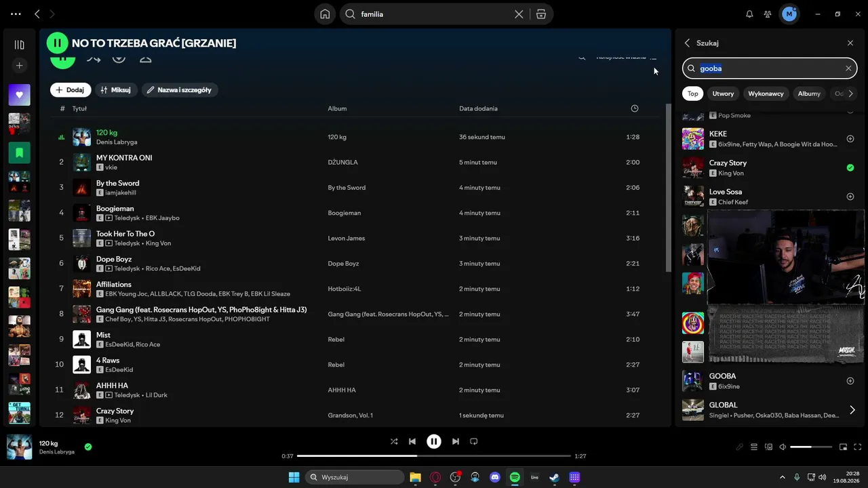The image size is (868, 488).
Task: Switch the player to full screen
Action: [x=858, y=447]
